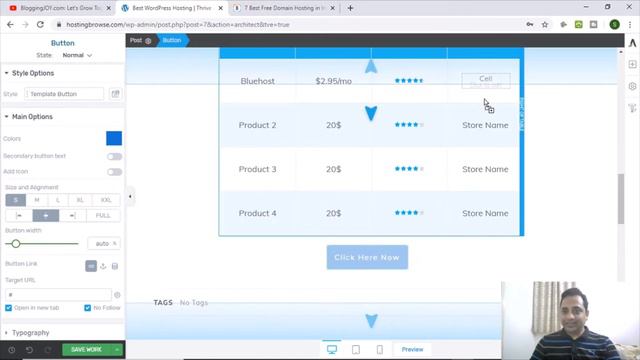Viewport: 640px width, 360px height.
Task: Click the Target URL input field
Action: click(58, 295)
